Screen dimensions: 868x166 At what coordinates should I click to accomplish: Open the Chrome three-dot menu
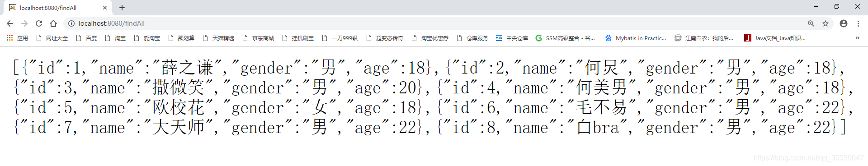[858, 23]
